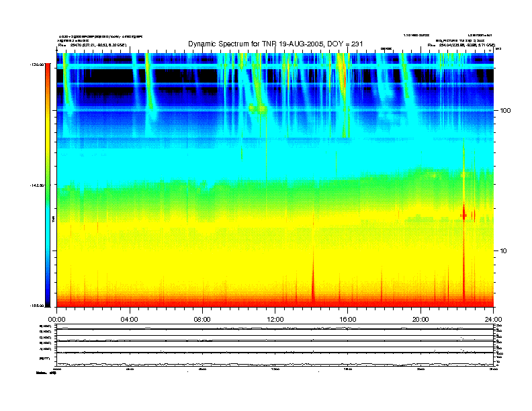
Task: Click the 100 frequency axis label
Action: click(505, 111)
